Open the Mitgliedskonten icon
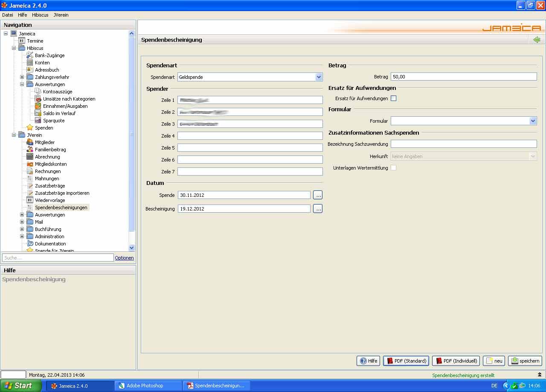 (x=30, y=164)
